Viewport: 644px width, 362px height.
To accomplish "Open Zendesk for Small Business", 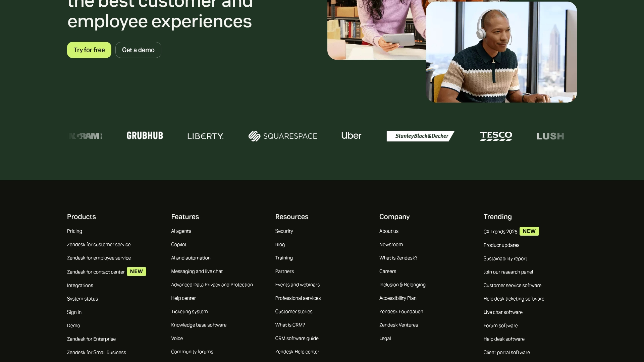I will (x=96, y=352).
